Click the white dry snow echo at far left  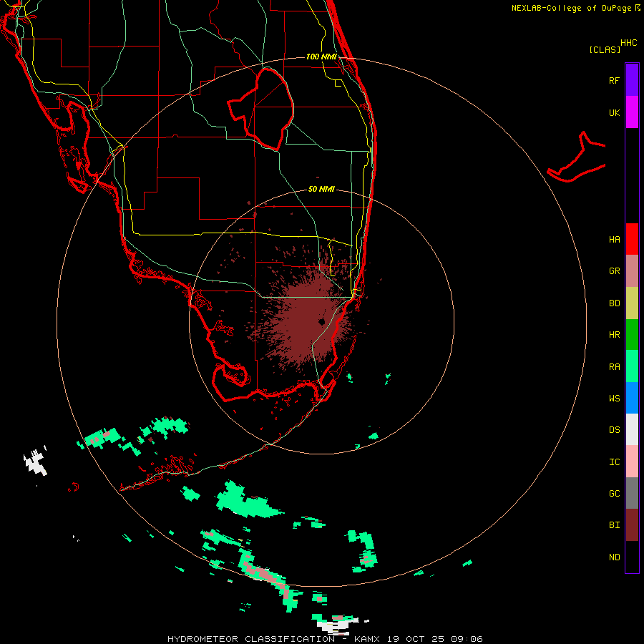[36, 462]
